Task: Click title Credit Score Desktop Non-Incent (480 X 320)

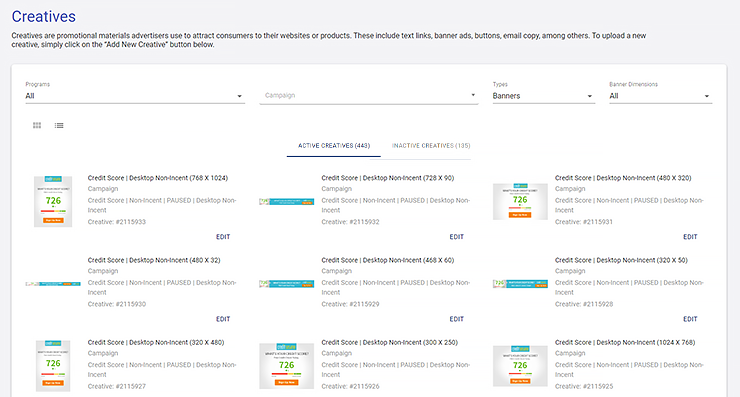Action: (623, 178)
